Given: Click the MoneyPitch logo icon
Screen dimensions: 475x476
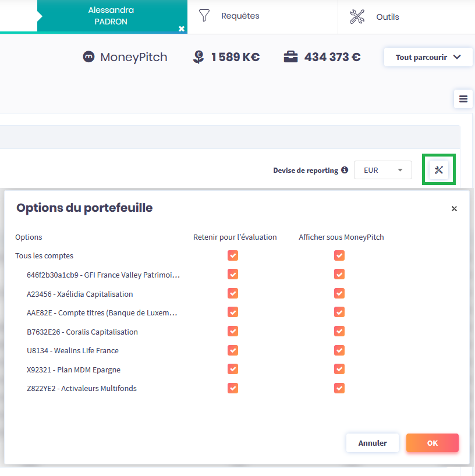Looking at the screenshot, I should (x=88, y=57).
